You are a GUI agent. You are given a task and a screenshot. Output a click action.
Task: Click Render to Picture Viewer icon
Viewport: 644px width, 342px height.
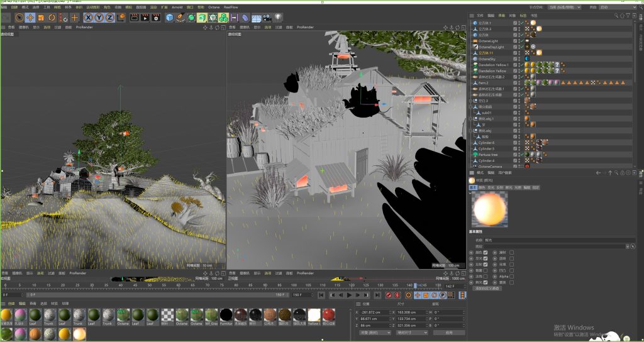click(145, 18)
